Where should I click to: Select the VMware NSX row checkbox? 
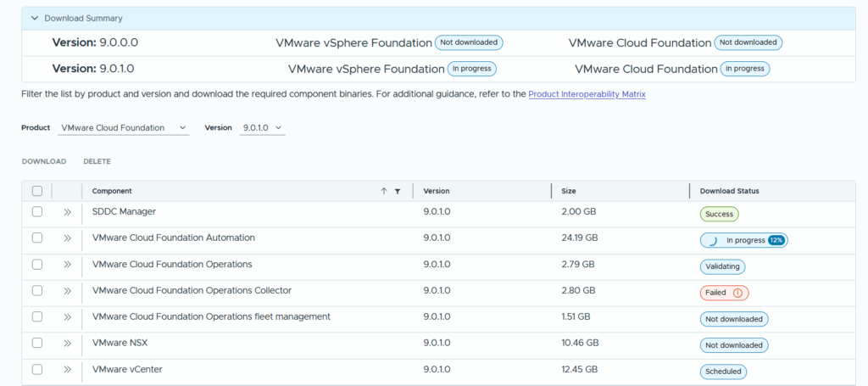click(x=37, y=344)
